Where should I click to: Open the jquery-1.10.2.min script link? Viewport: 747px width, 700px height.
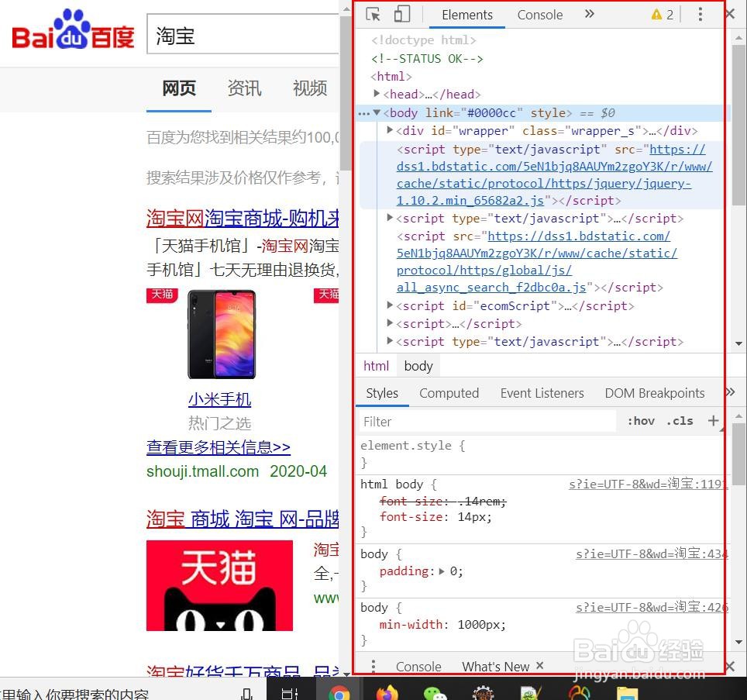tap(555, 175)
